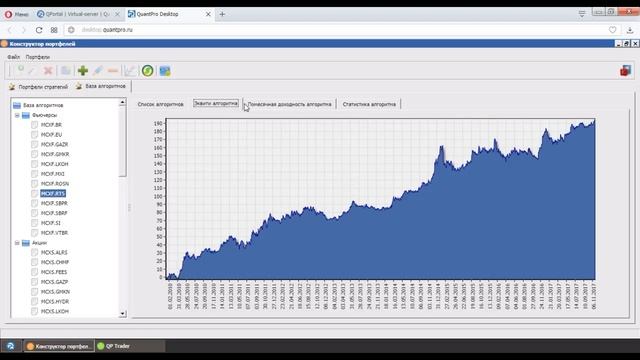
Task: Tick the MCXF.GMKR checkbox
Action: (34, 154)
